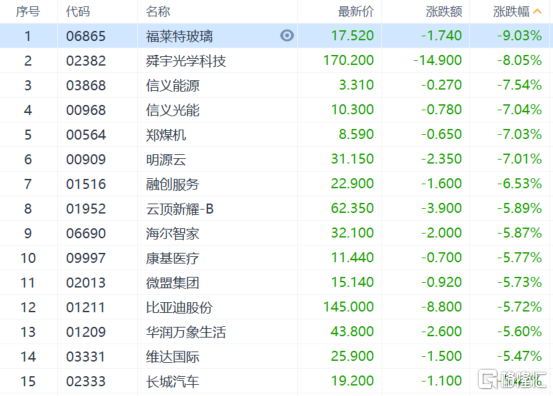
Task: Select stock name 维达国际
Action: tap(173, 357)
